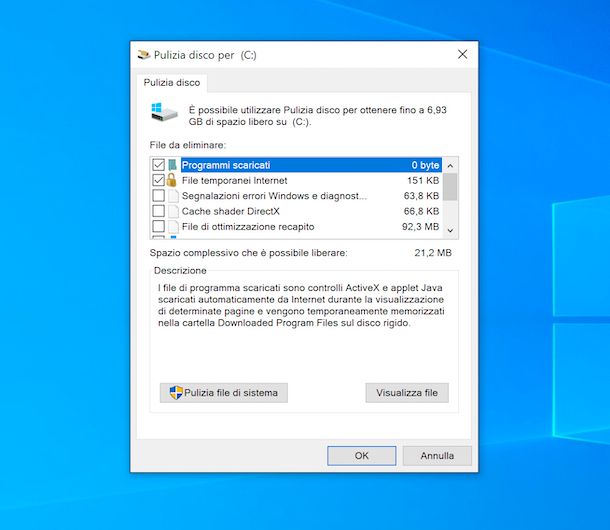Select the Pulizia disco tab
This screenshot has width=610, height=530.
pyautogui.click(x=172, y=82)
